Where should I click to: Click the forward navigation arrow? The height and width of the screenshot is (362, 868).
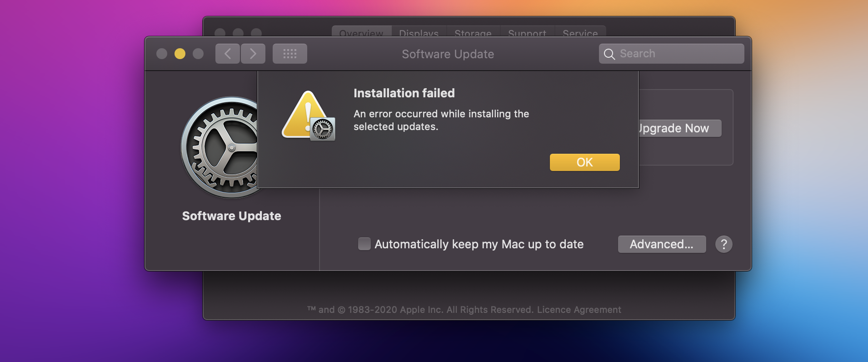(253, 54)
